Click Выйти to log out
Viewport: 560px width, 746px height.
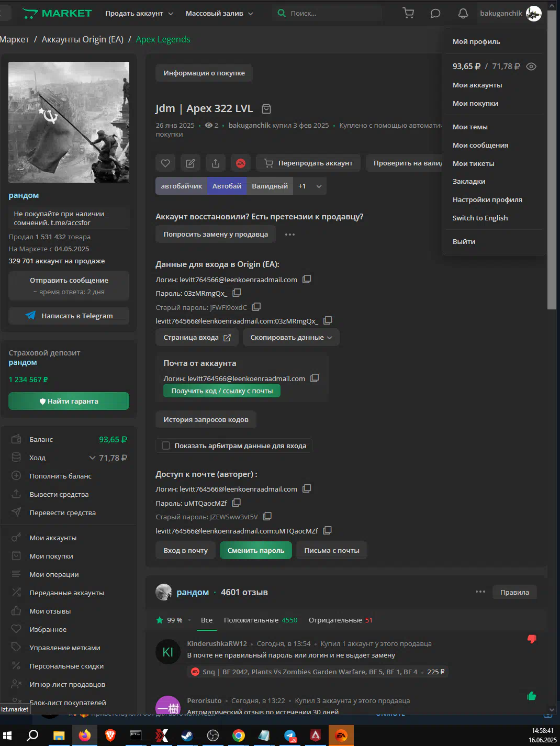pos(464,242)
